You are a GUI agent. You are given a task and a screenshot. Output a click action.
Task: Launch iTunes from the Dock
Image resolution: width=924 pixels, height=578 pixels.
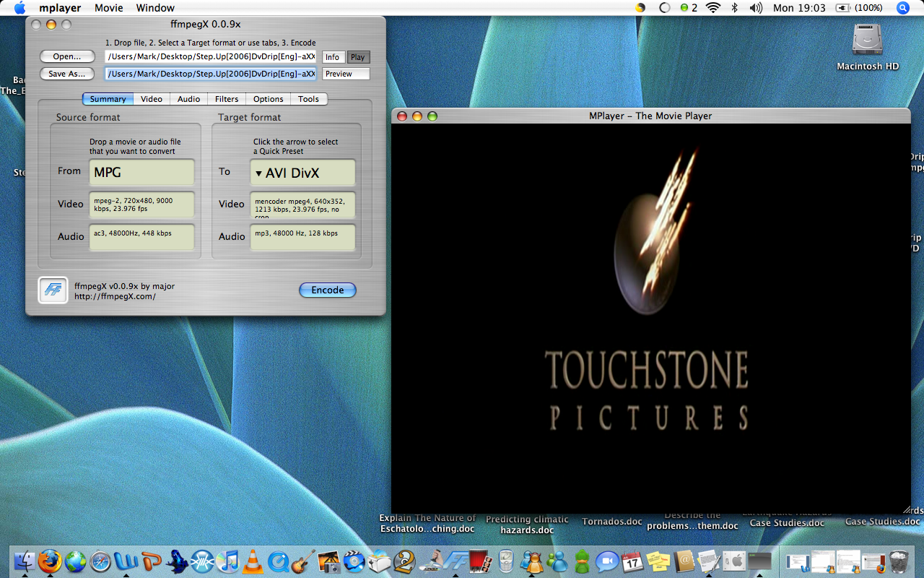pyautogui.click(x=228, y=561)
